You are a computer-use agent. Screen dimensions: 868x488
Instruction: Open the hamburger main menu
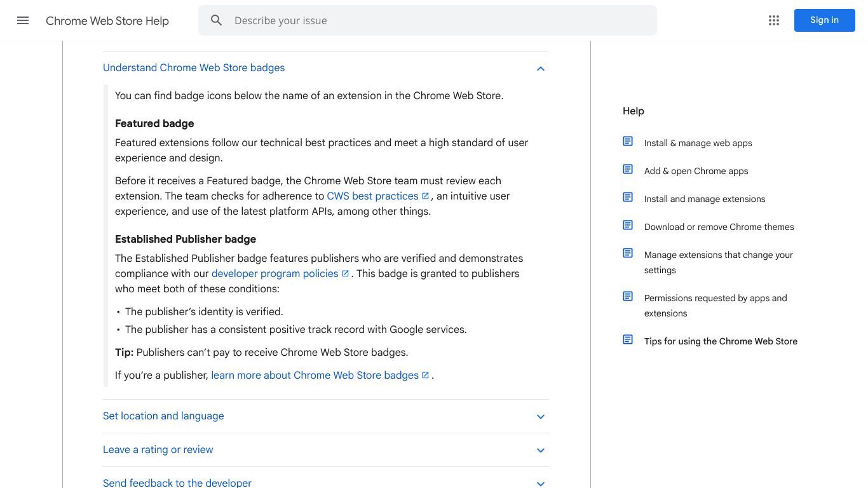click(23, 20)
